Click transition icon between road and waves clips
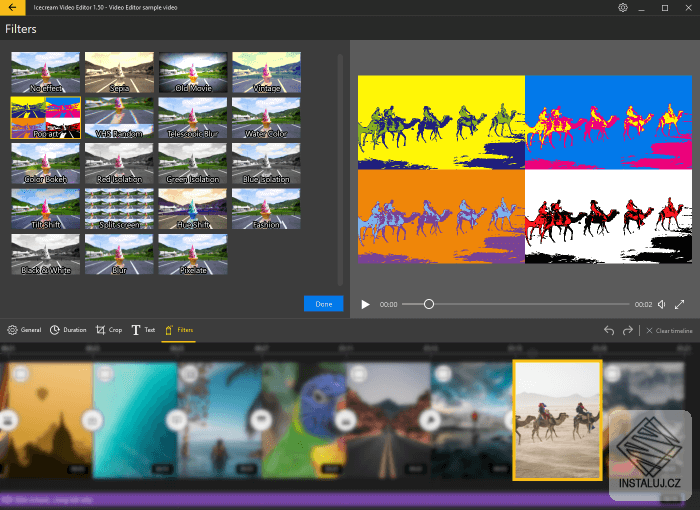The image size is (700, 510). (x=430, y=420)
